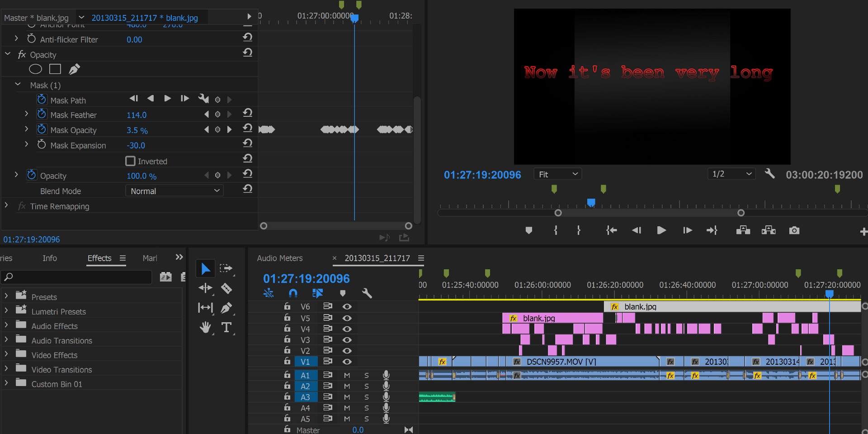Select the Hand tool
868x434 pixels.
coord(205,328)
